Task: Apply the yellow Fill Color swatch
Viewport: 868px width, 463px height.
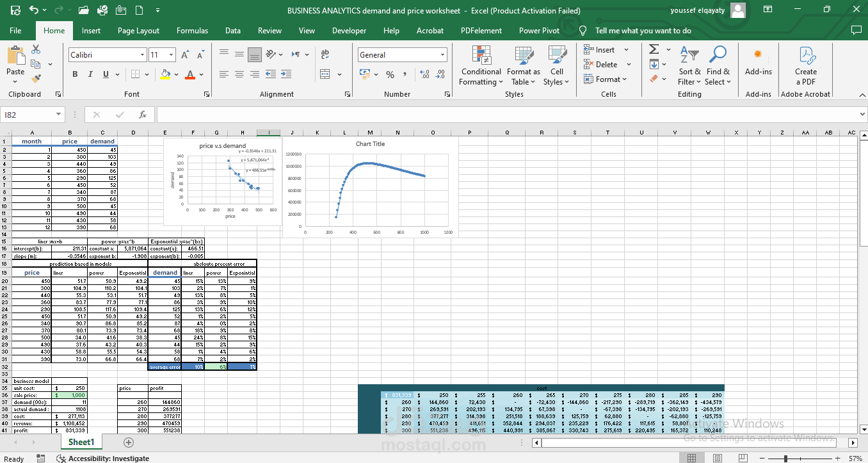Action: coord(166,75)
